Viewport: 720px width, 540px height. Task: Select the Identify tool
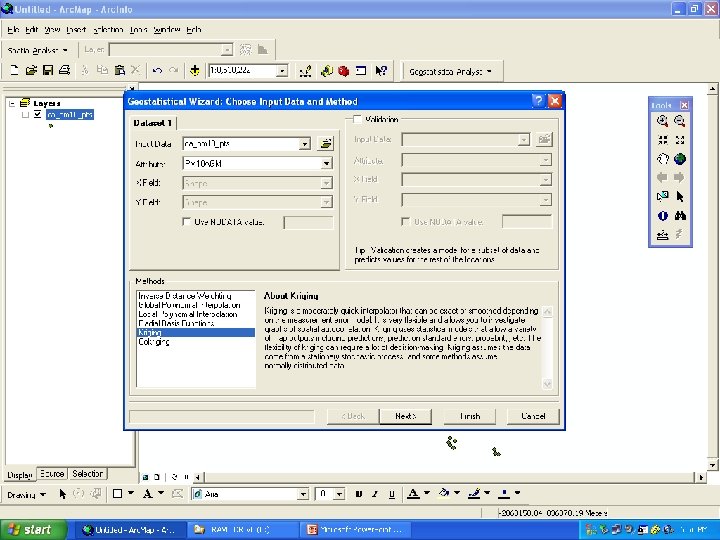pos(662,216)
